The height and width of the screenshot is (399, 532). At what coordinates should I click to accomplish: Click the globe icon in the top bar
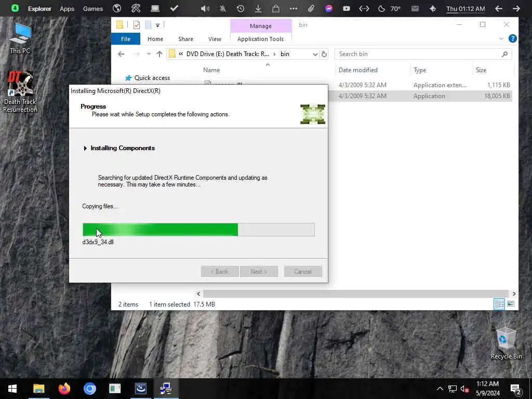[x=117, y=8]
